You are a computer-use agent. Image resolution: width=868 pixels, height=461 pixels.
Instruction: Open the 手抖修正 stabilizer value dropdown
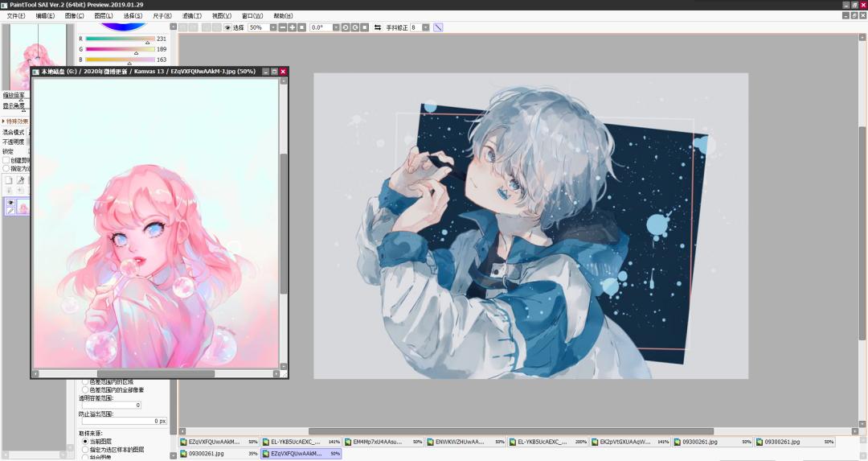coord(425,27)
